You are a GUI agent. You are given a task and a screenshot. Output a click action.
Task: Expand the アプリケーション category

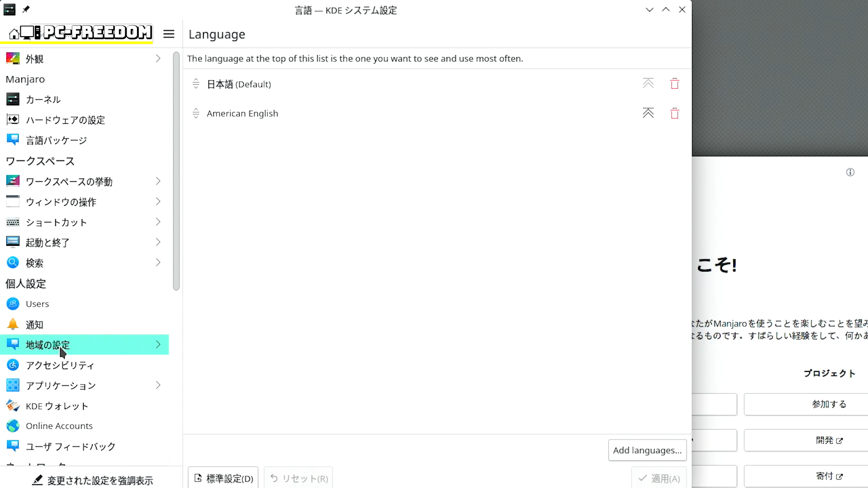click(158, 385)
